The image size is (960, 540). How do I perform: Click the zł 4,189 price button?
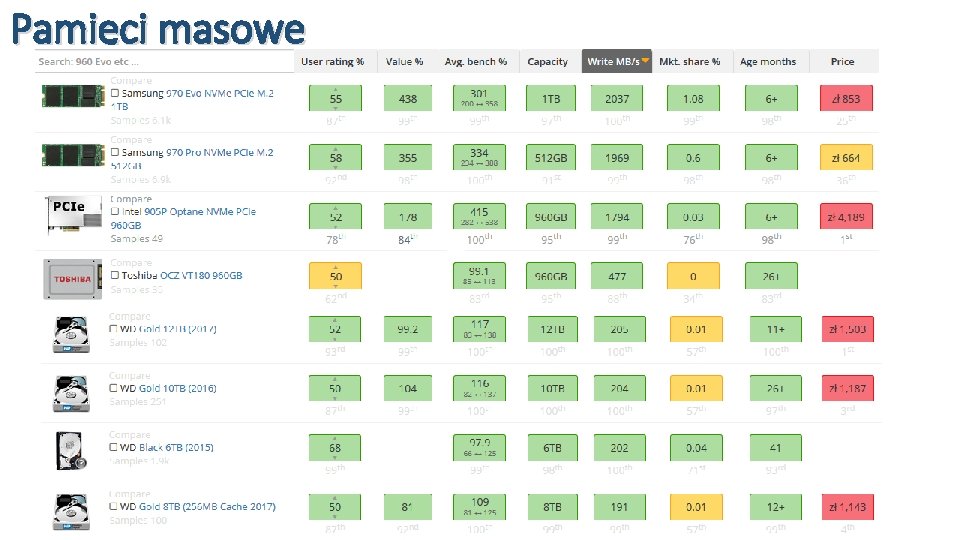tap(846, 217)
